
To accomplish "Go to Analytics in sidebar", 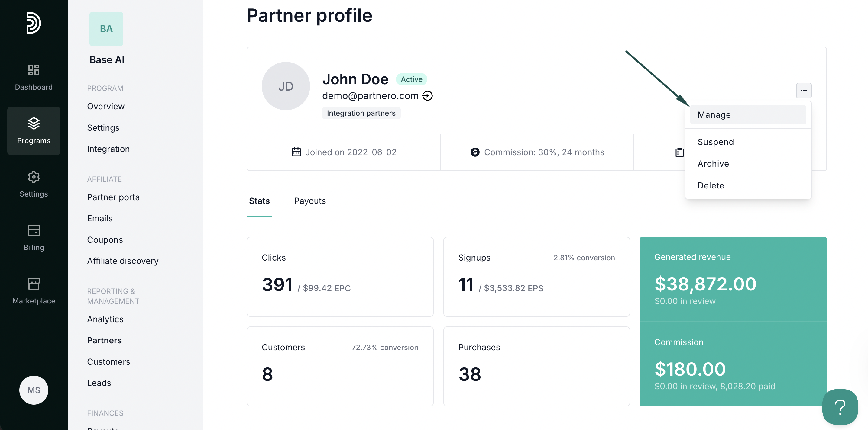I will click(105, 319).
